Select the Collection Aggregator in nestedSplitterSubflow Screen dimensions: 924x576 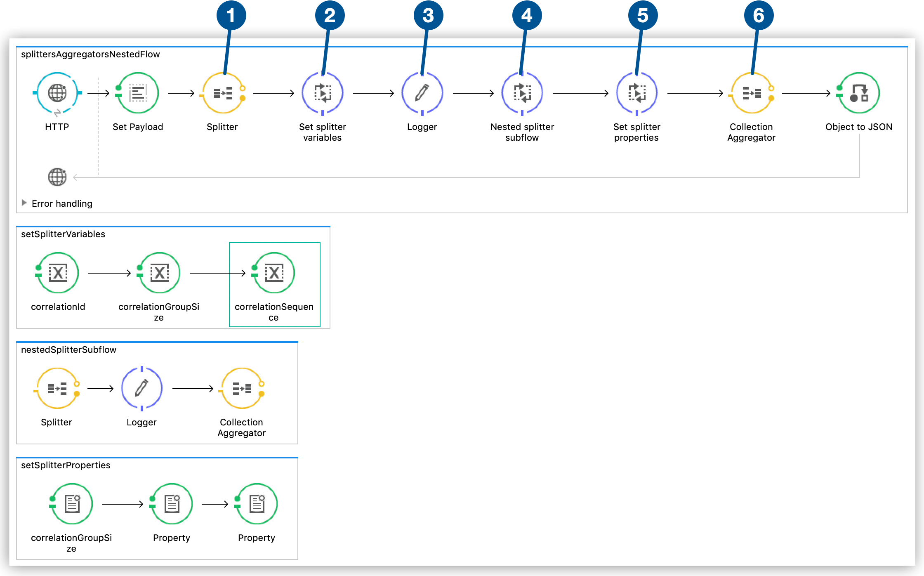(241, 388)
